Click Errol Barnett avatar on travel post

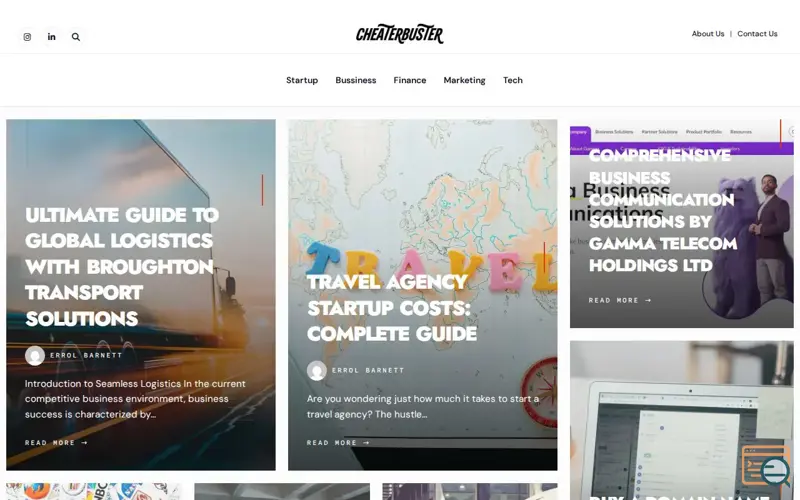pyautogui.click(x=316, y=370)
